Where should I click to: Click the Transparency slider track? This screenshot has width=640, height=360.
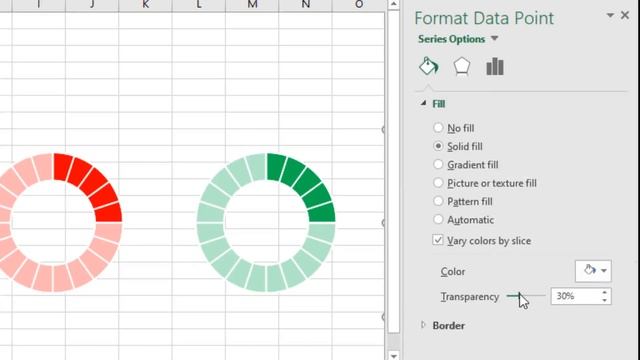pyautogui.click(x=526, y=296)
